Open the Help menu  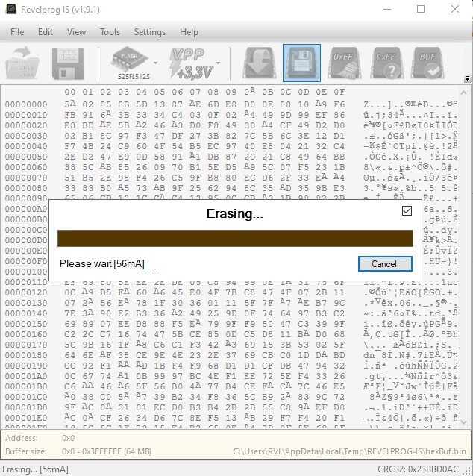pyautogui.click(x=189, y=32)
